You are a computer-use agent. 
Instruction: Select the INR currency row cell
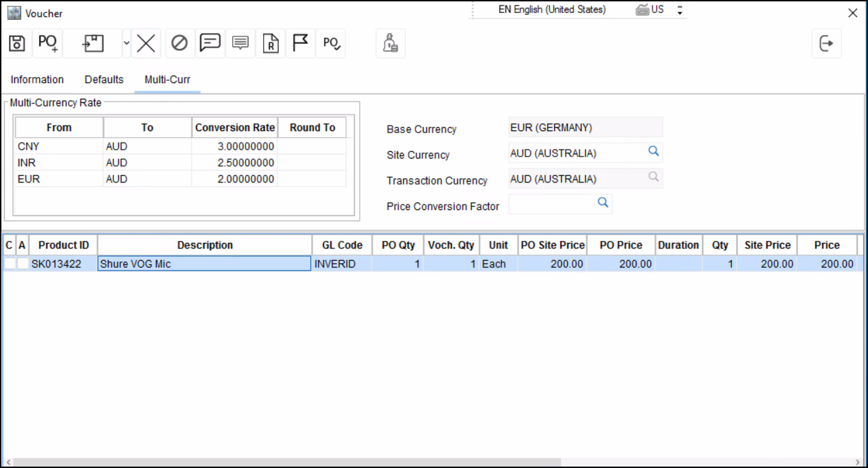(59, 163)
